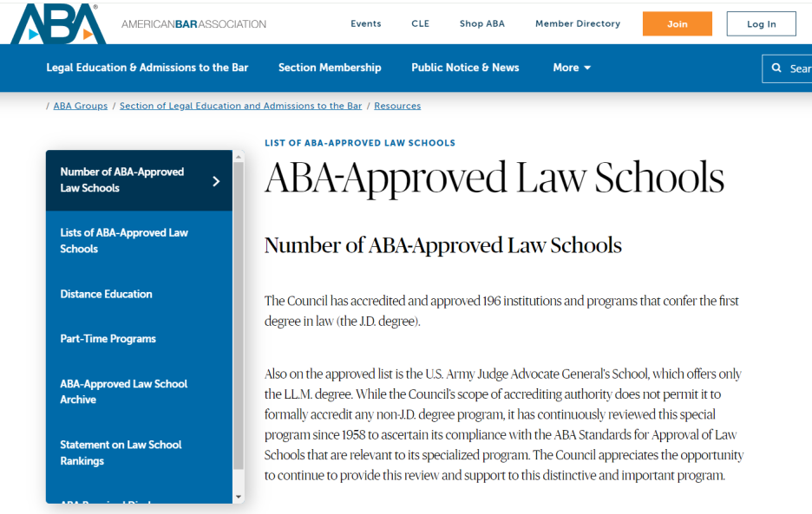This screenshot has height=514, width=812.
Task: Click the List of ABA-Approved Law Schools label
Action: 360,143
